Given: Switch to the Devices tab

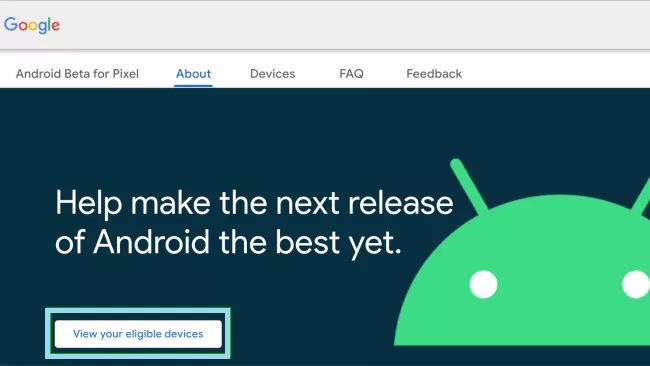Looking at the screenshot, I should 272,74.
